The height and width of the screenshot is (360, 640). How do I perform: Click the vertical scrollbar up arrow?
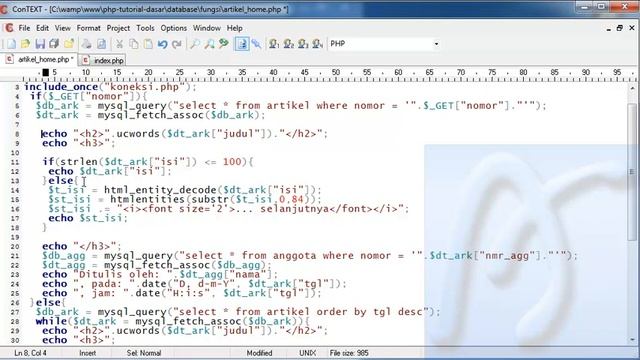coord(632,88)
